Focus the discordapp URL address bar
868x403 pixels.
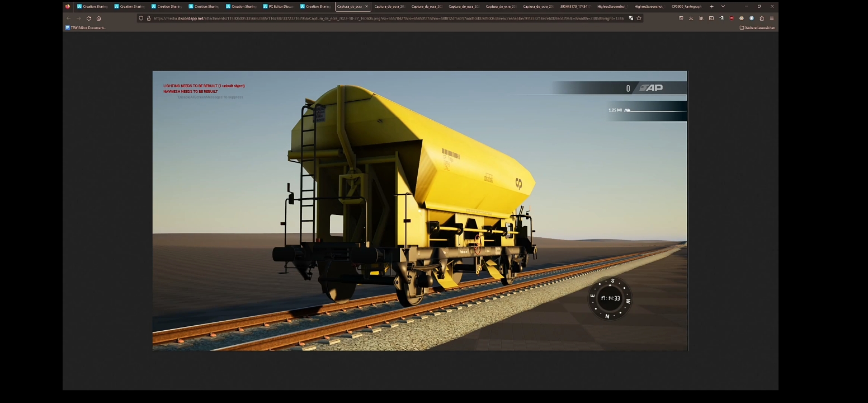pyautogui.click(x=389, y=18)
